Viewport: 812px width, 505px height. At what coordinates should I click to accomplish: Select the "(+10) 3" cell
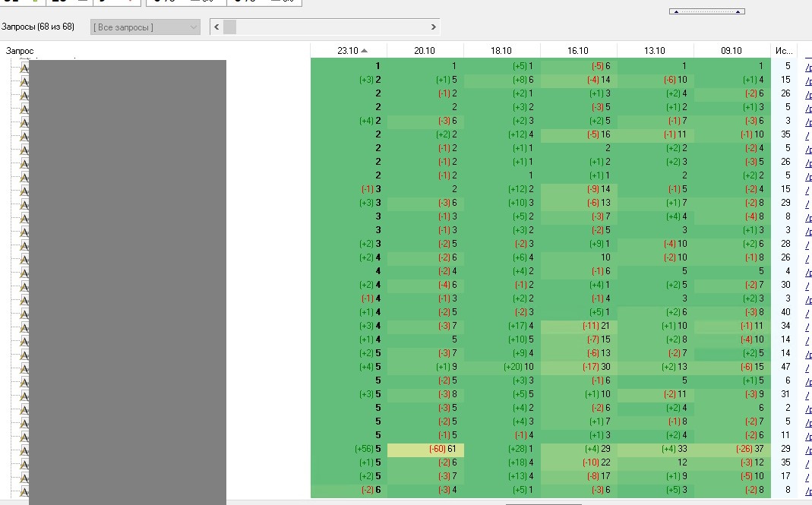502,203
